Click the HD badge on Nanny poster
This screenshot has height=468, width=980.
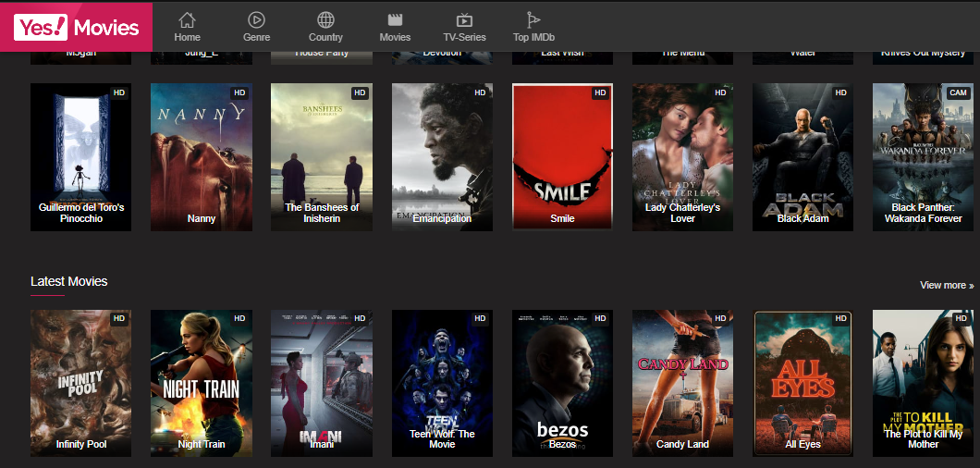pyautogui.click(x=239, y=92)
